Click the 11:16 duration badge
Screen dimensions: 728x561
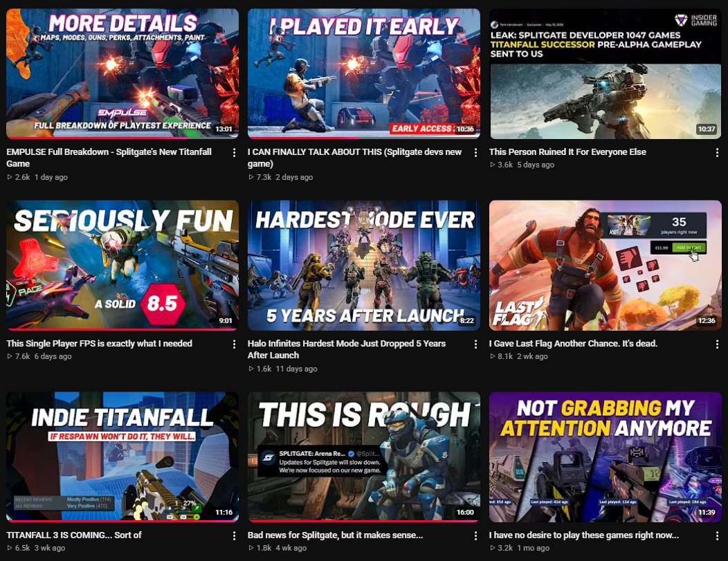pyautogui.click(x=224, y=513)
